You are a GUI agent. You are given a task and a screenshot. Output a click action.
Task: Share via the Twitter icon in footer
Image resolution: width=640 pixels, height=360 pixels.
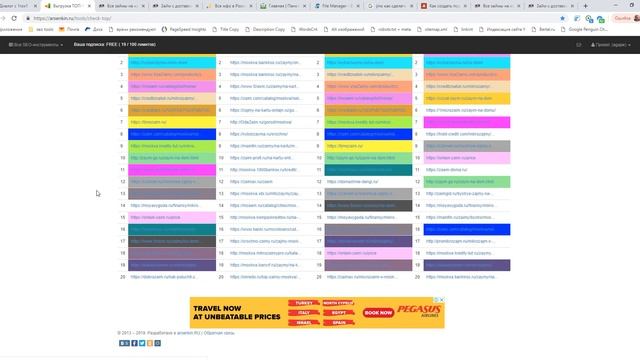coord(142,343)
